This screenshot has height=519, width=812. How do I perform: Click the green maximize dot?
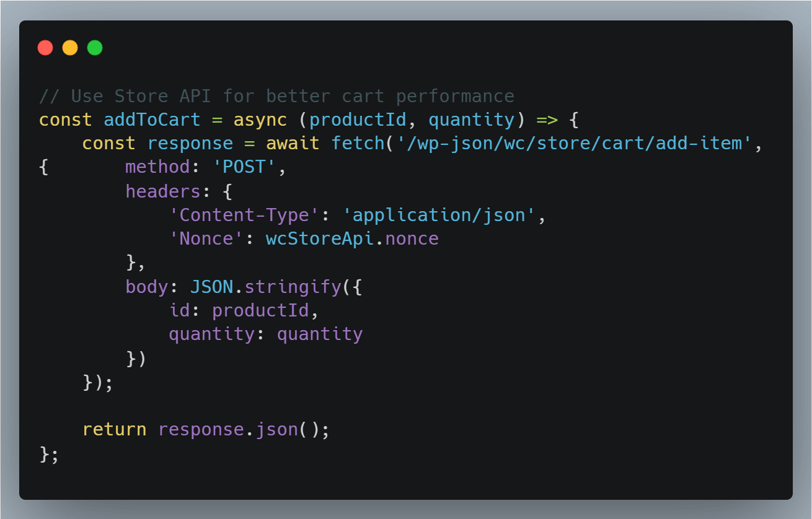[95, 48]
